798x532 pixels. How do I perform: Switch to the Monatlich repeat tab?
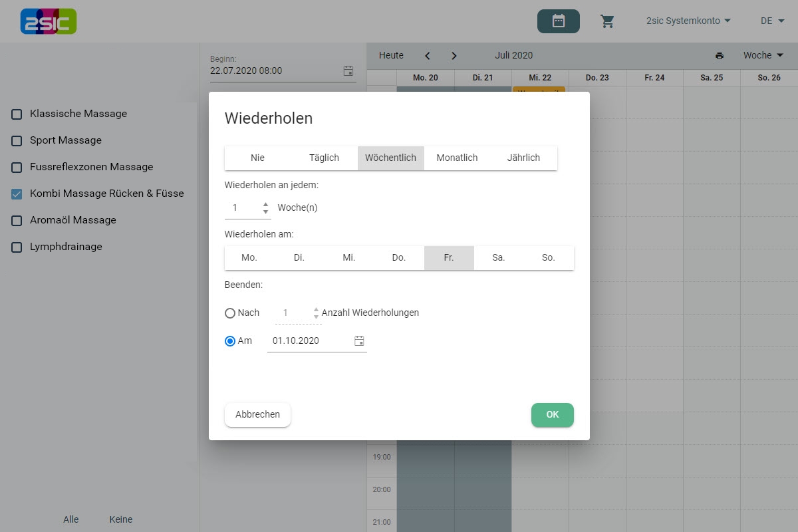tap(457, 158)
